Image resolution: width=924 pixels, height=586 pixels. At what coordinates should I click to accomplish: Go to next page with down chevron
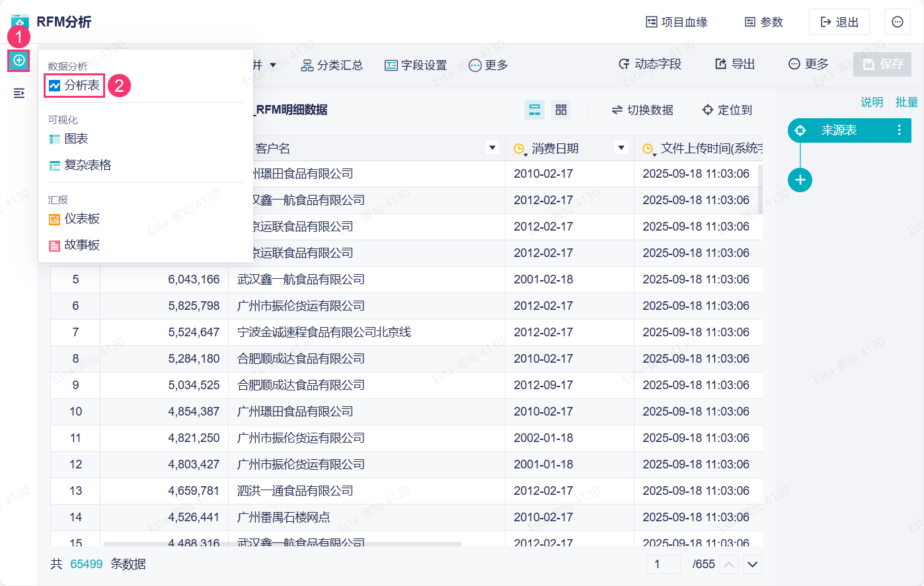753,564
